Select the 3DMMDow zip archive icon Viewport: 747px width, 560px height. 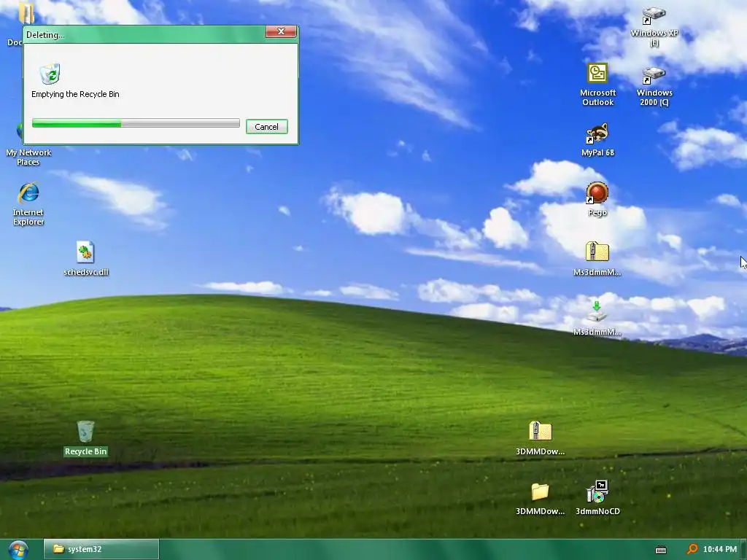[x=541, y=438]
